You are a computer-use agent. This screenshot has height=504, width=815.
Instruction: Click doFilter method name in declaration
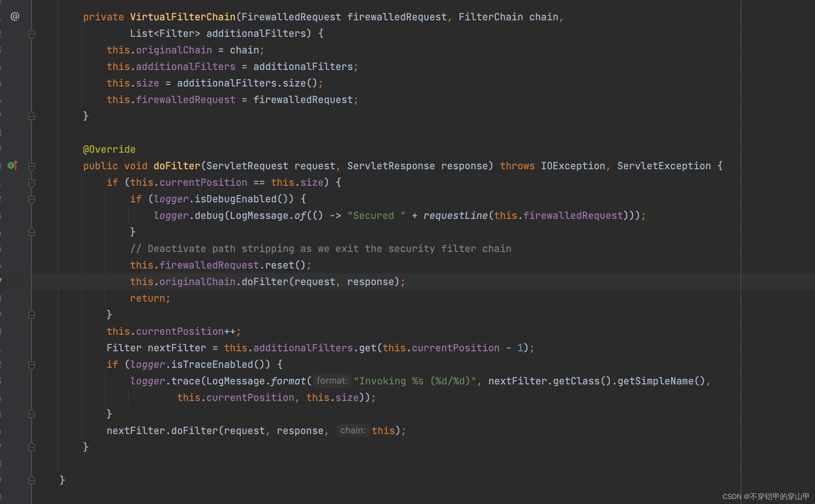click(177, 166)
